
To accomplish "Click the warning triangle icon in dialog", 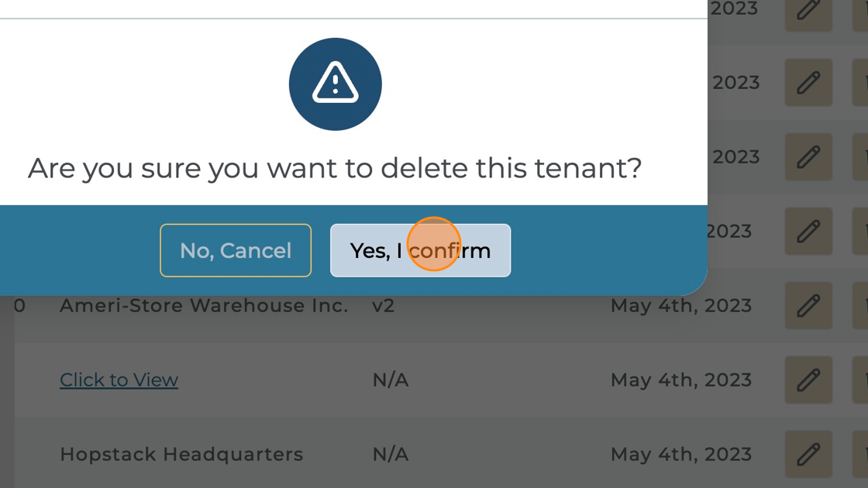I will pyautogui.click(x=335, y=84).
